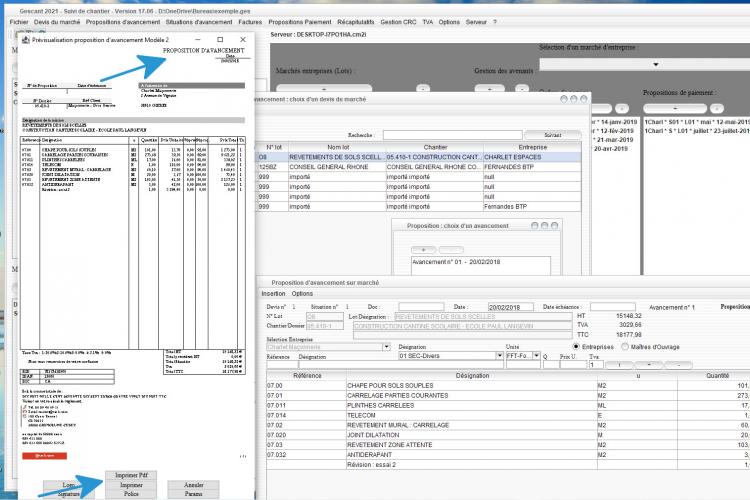This screenshot has height=500, width=750.
Task: Open the Fichier menu
Action: [x=19, y=22]
